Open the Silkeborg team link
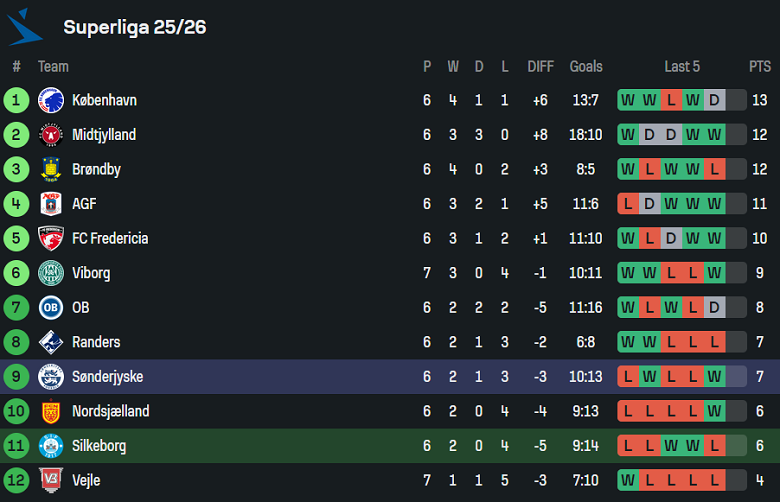Viewport: 780px width, 502px height. (99, 446)
